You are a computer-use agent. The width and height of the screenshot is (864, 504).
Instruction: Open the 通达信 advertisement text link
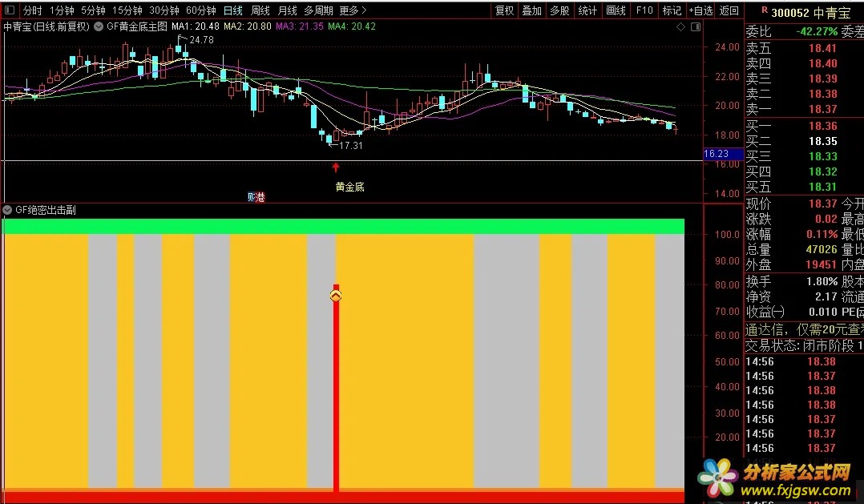click(804, 329)
